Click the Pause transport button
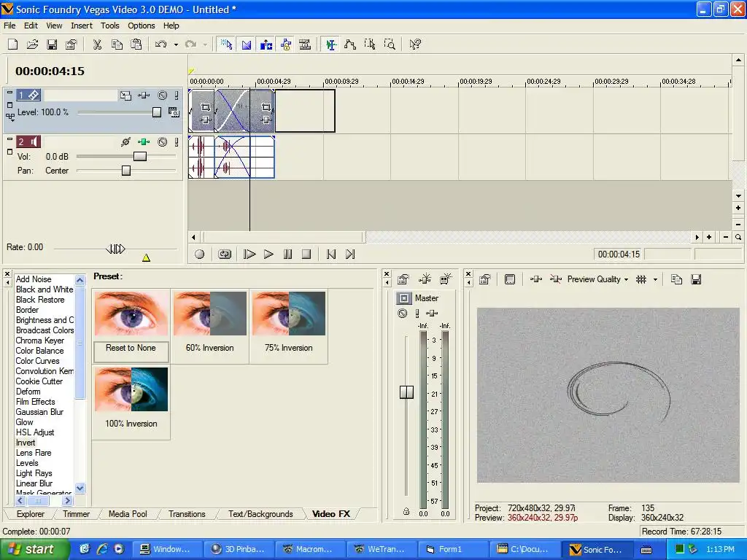 click(x=287, y=254)
